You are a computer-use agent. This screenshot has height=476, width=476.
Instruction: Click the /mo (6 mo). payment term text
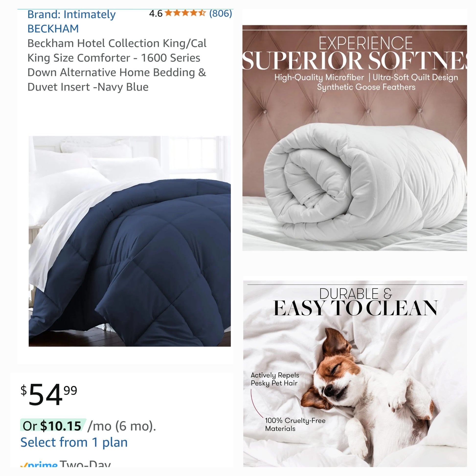point(122,426)
